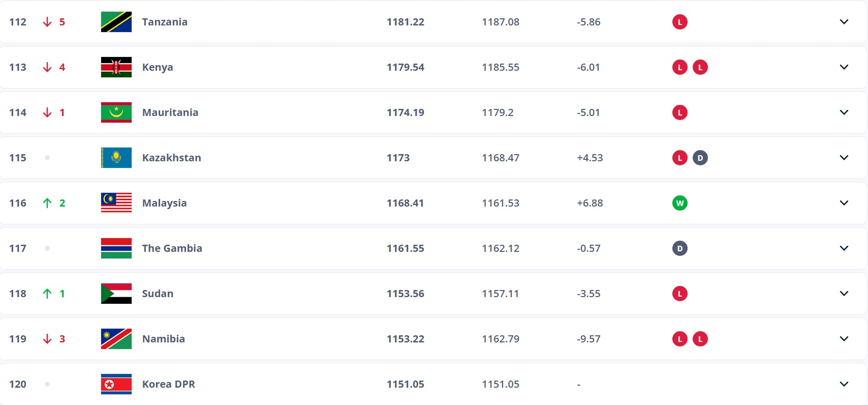Expand the Kenya row chevron
This screenshot has height=405, width=868.
point(844,67)
